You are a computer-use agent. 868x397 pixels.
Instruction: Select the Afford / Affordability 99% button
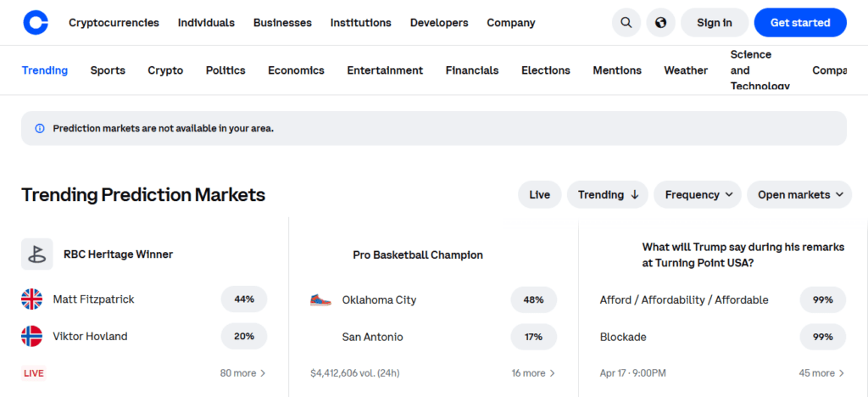822,299
